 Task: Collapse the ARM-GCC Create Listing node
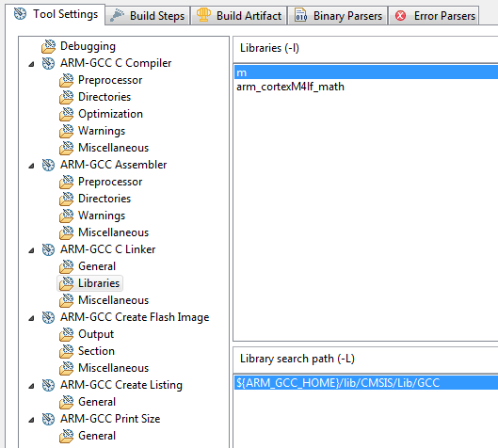tap(31, 386)
